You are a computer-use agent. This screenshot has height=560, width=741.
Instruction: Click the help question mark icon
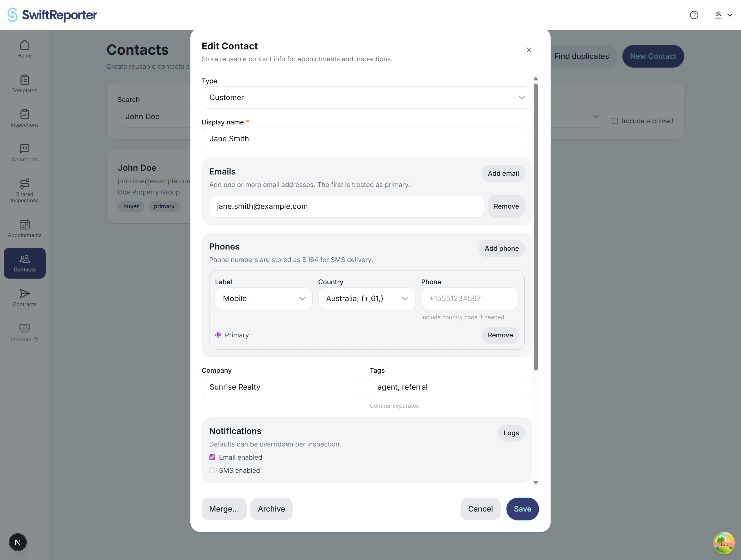click(x=694, y=15)
